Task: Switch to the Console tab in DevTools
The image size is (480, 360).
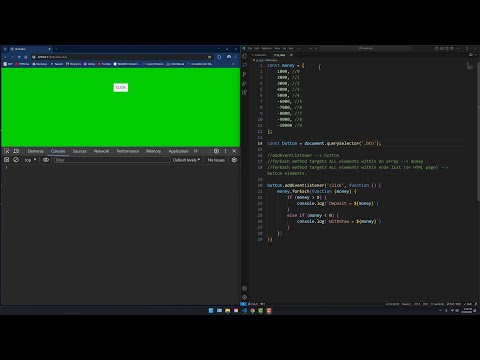Action: 58,151
